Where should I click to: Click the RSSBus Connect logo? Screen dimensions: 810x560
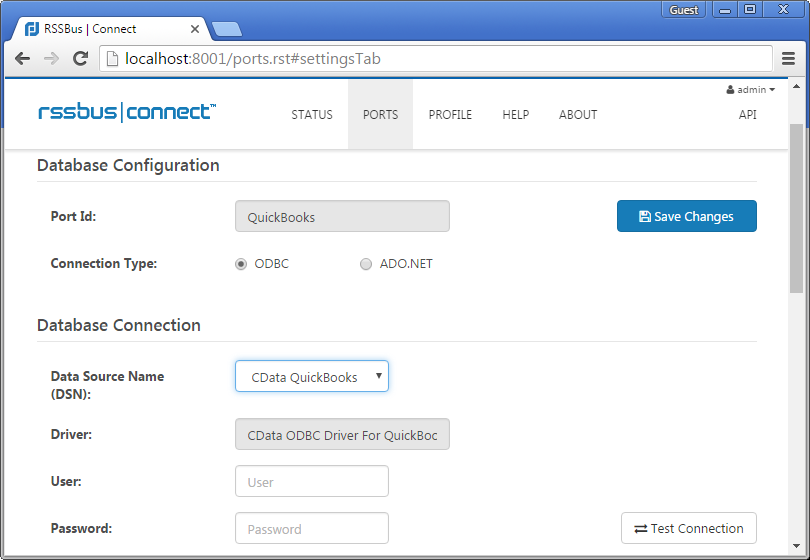pos(127,113)
